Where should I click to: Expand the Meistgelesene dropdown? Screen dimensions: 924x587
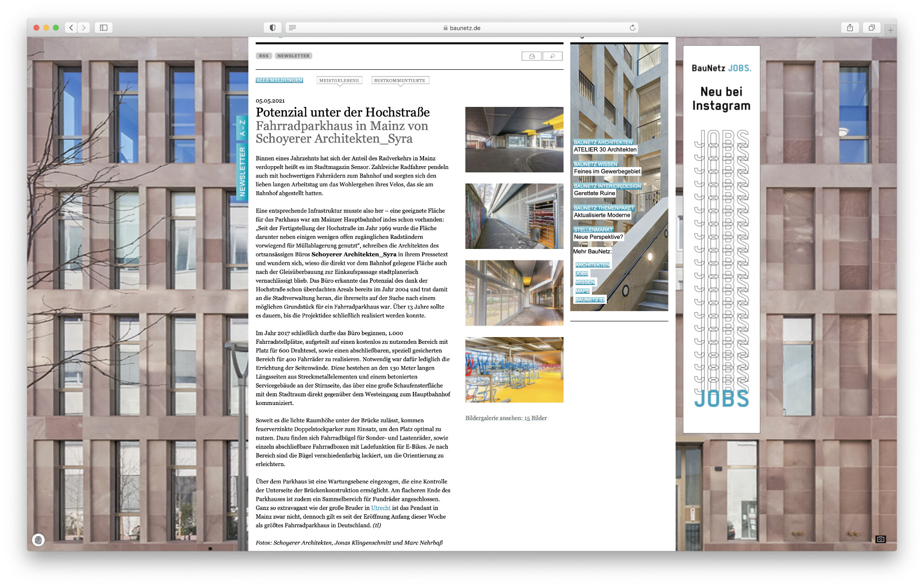tap(339, 80)
